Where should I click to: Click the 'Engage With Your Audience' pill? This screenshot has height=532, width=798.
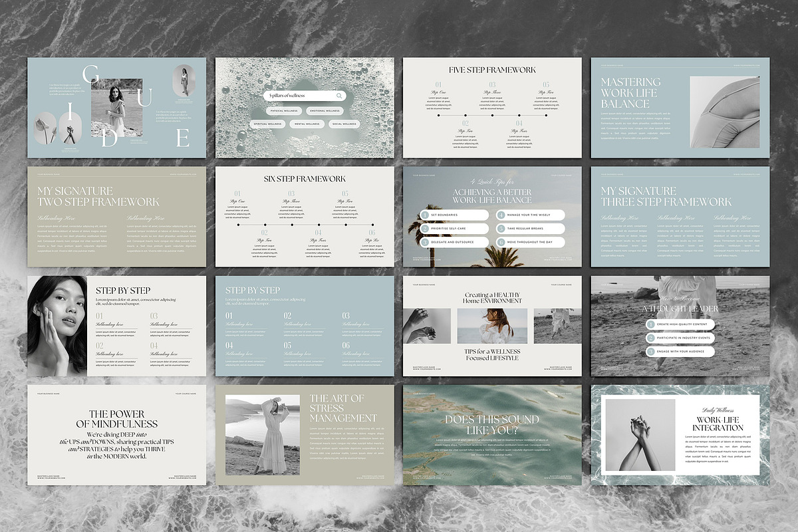680,352
